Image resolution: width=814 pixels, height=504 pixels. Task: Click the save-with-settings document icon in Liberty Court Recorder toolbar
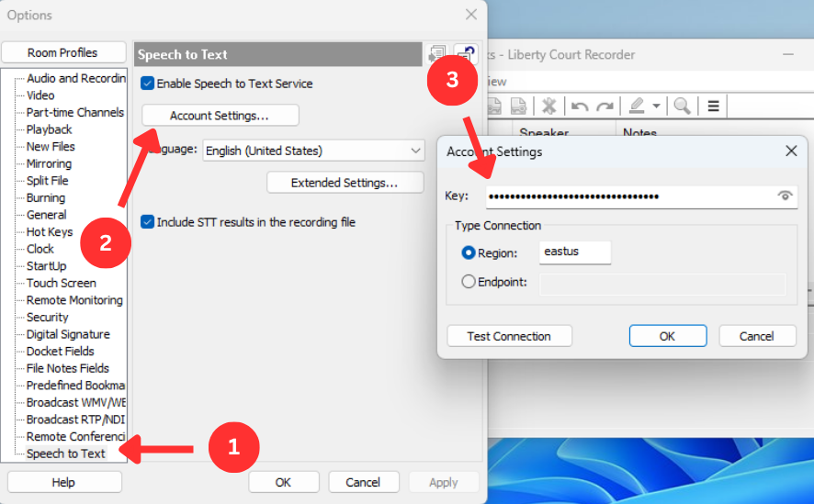point(518,106)
